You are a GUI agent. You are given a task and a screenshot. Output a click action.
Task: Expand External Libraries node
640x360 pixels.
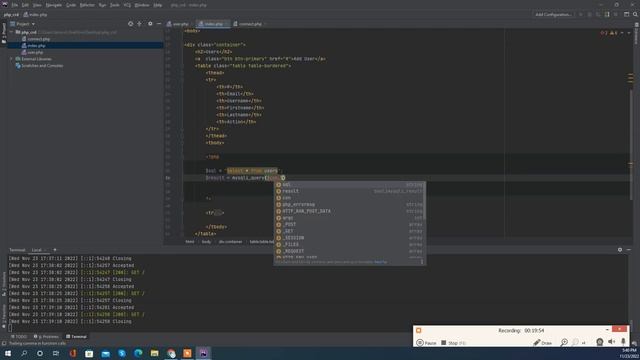(11, 59)
